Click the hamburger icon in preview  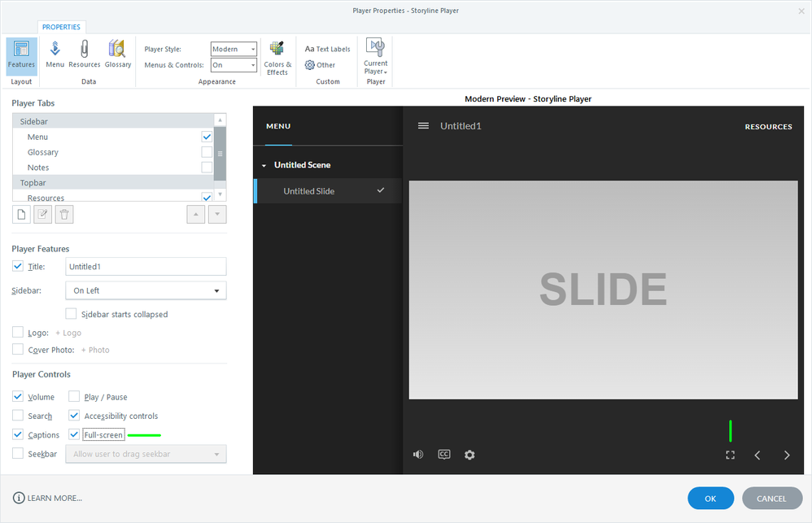[423, 126]
